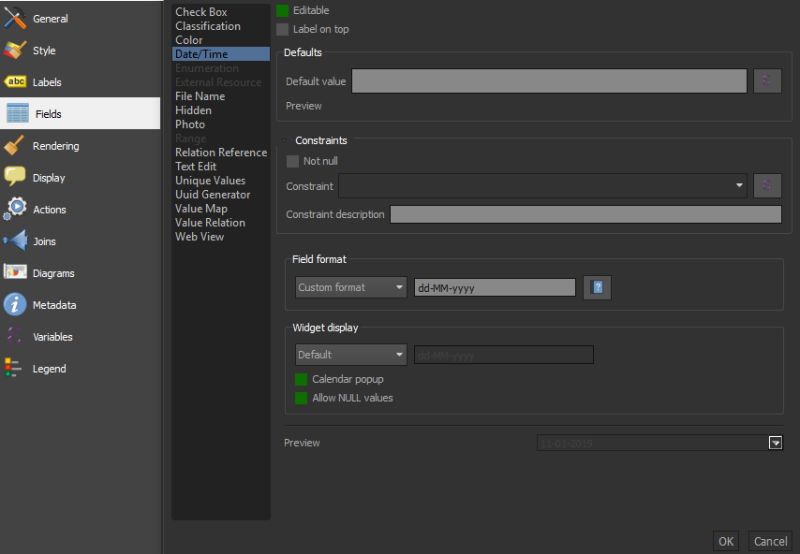Click the abc Labels icon

tap(15, 82)
